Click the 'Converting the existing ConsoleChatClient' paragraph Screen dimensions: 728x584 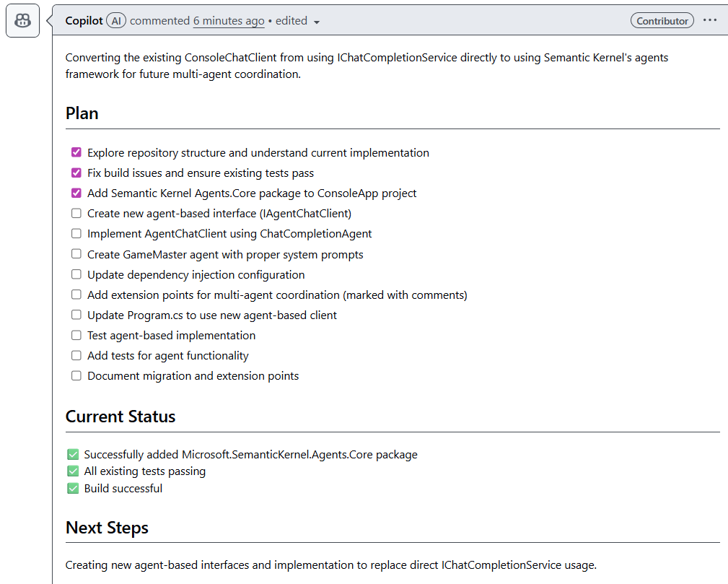click(x=367, y=66)
